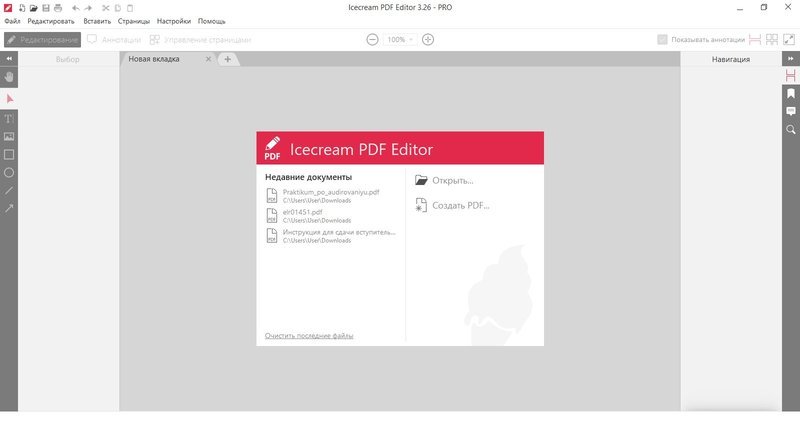Open the Помощь menu
This screenshot has height=425, width=800.
[212, 21]
